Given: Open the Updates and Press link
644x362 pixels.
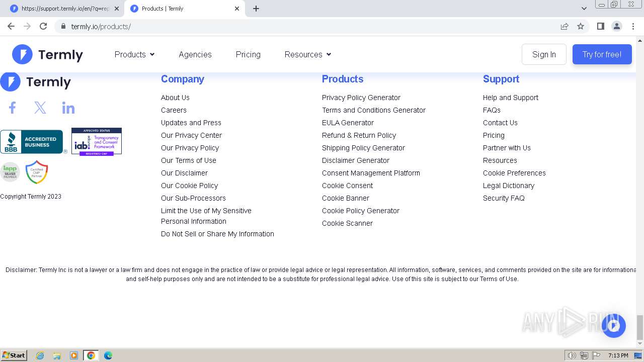Looking at the screenshot, I should [x=191, y=123].
